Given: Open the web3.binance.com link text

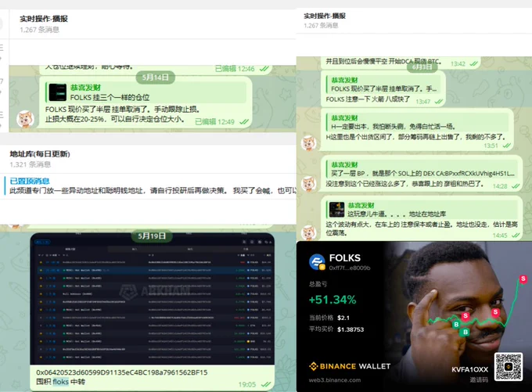Looking at the screenshot, I should click(x=335, y=380).
